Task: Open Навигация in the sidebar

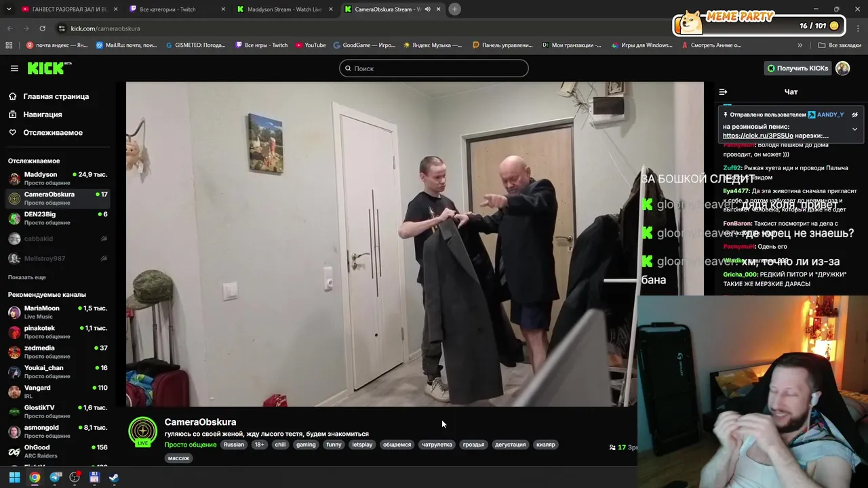Action: [42, 115]
